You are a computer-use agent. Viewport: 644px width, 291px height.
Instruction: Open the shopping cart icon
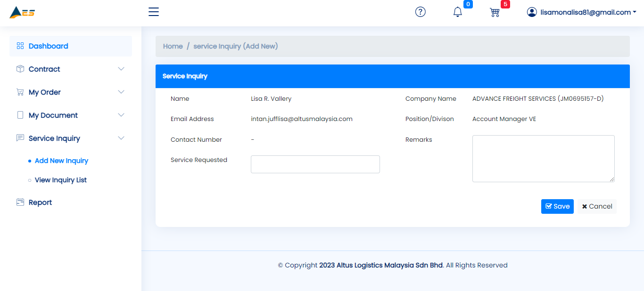coord(495,13)
